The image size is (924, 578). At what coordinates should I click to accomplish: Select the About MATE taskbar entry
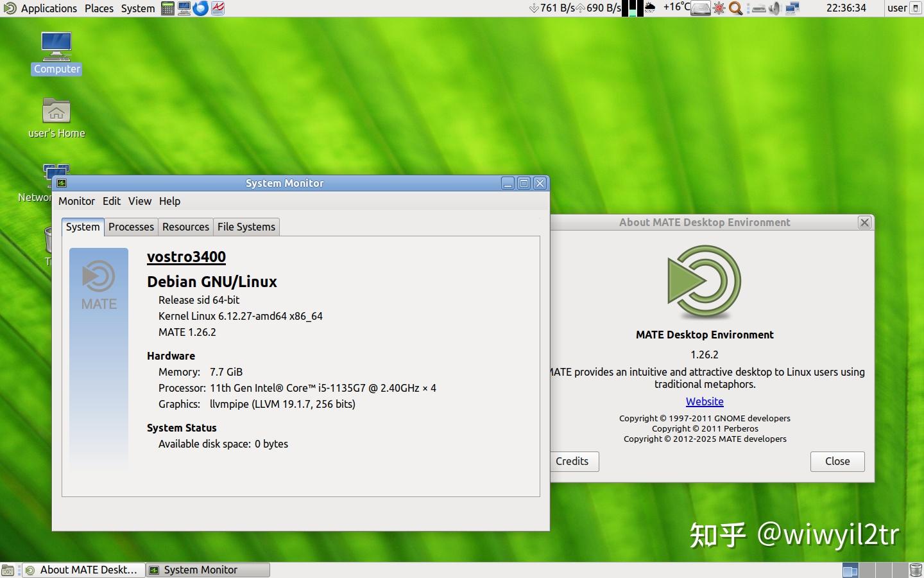[x=83, y=570]
